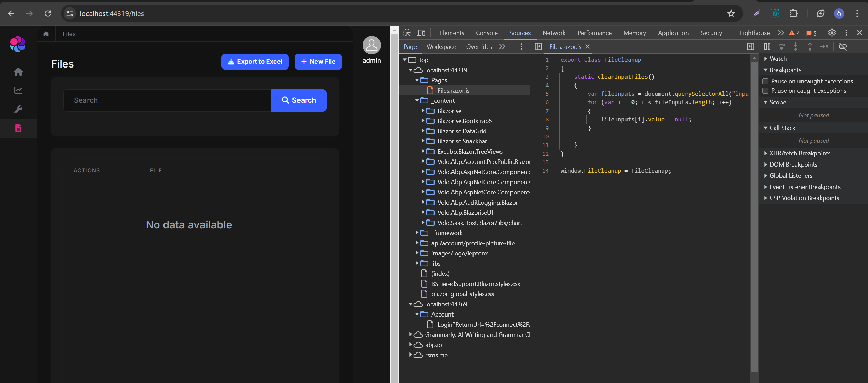Image resolution: width=868 pixels, height=383 pixels.
Task: Toggle the device toolbar icon
Action: (x=421, y=33)
